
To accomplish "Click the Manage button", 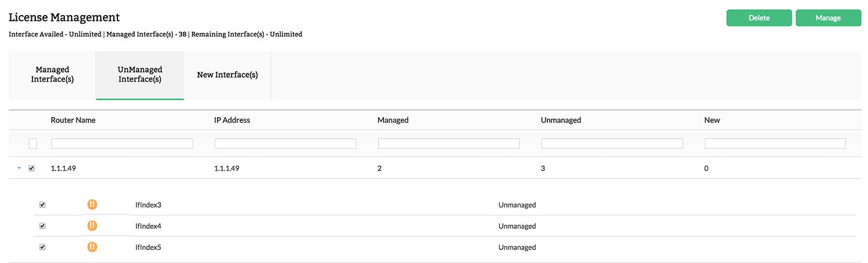I will pyautogui.click(x=828, y=18).
